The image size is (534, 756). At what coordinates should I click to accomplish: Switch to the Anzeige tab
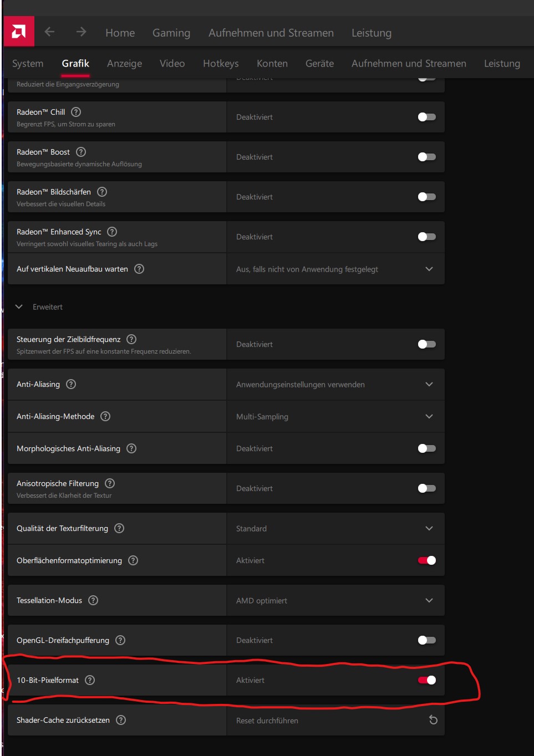(124, 63)
